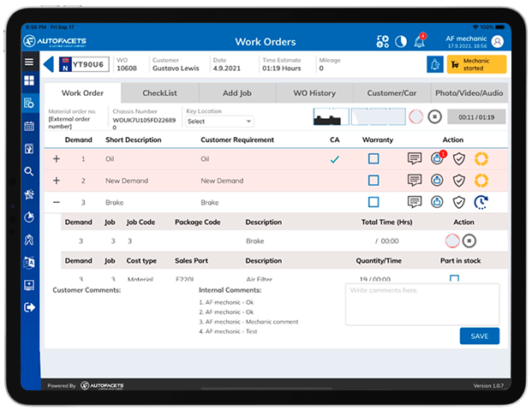Open the logout arrow sidebar icon
Screen dimensions: 532x410
coord(29,307)
